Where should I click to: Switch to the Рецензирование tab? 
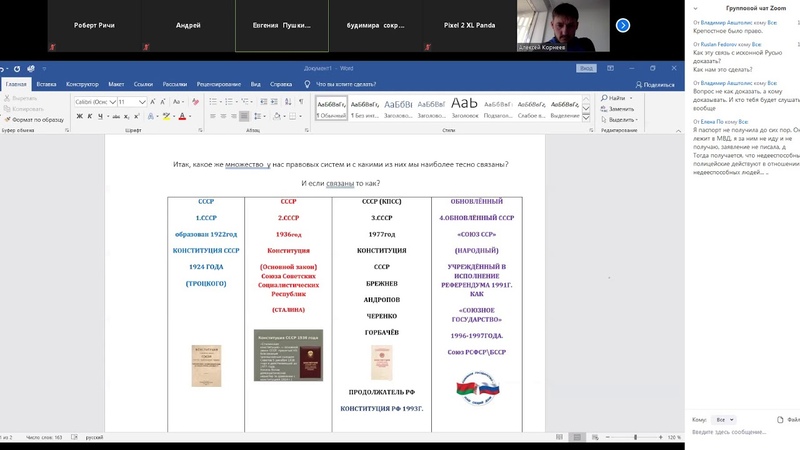tap(218, 85)
